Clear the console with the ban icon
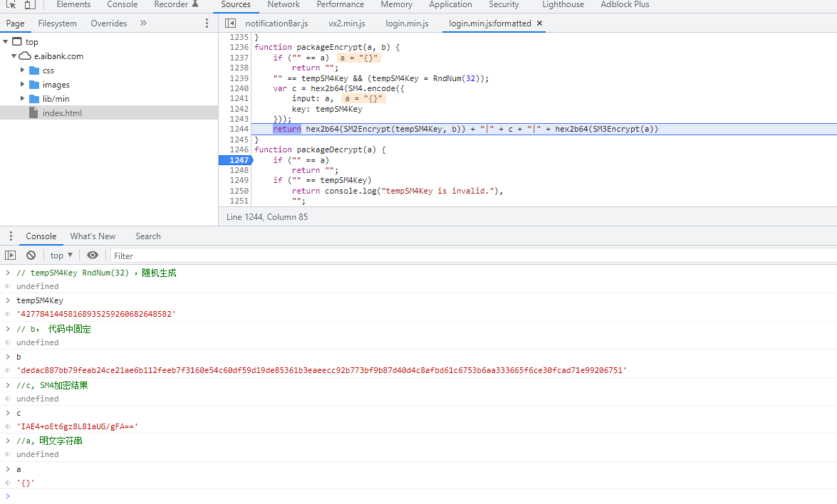837x504 pixels. pyautogui.click(x=31, y=256)
